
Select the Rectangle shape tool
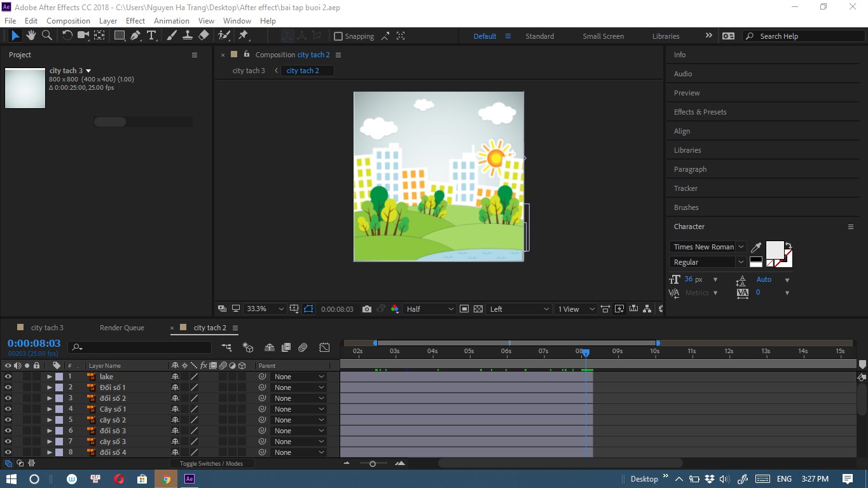(120, 36)
